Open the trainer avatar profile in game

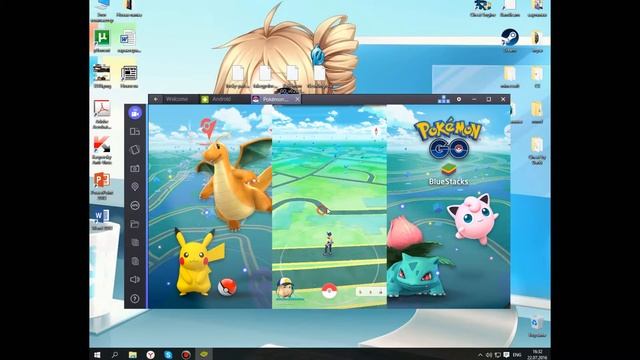click(284, 289)
